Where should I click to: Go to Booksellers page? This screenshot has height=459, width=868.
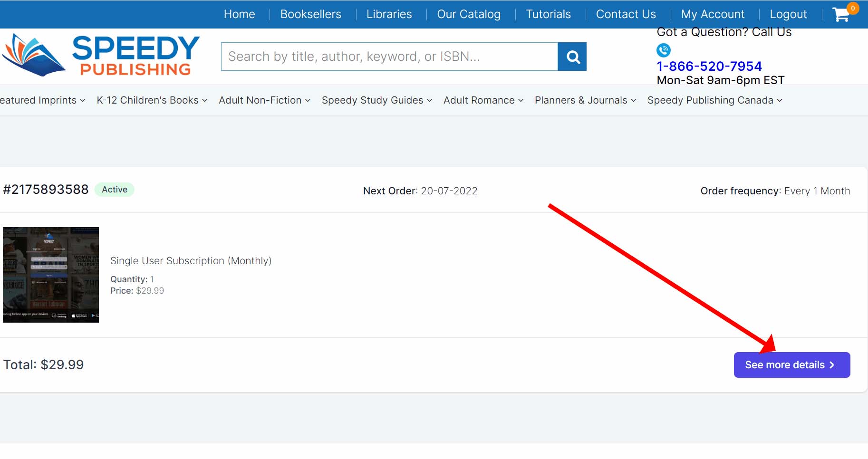coord(311,14)
